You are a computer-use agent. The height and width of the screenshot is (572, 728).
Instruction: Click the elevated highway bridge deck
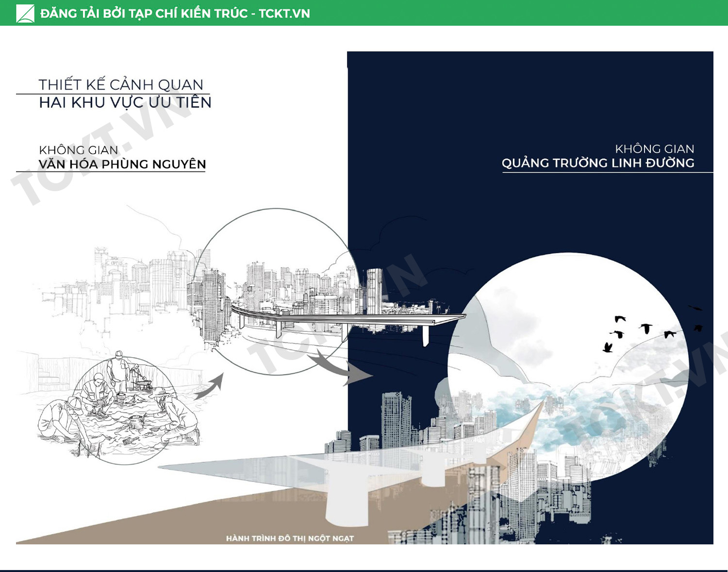coord(349,317)
